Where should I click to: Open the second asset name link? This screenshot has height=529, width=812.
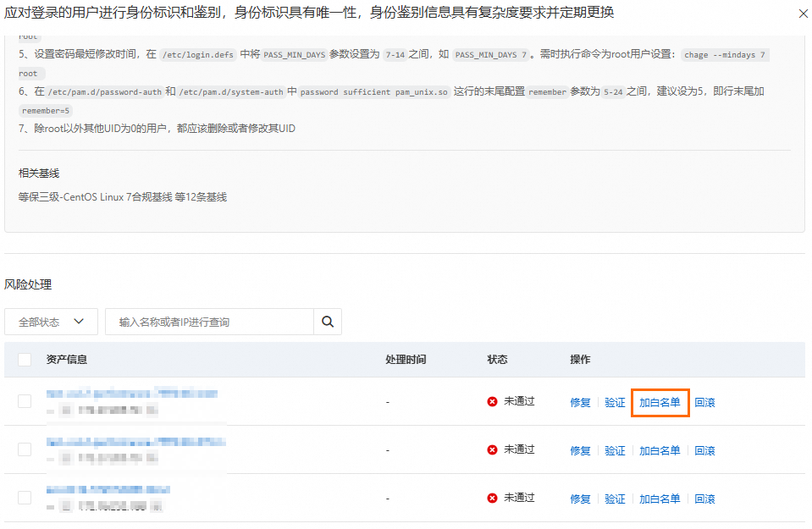pyautogui.click(x=136, y=442)
